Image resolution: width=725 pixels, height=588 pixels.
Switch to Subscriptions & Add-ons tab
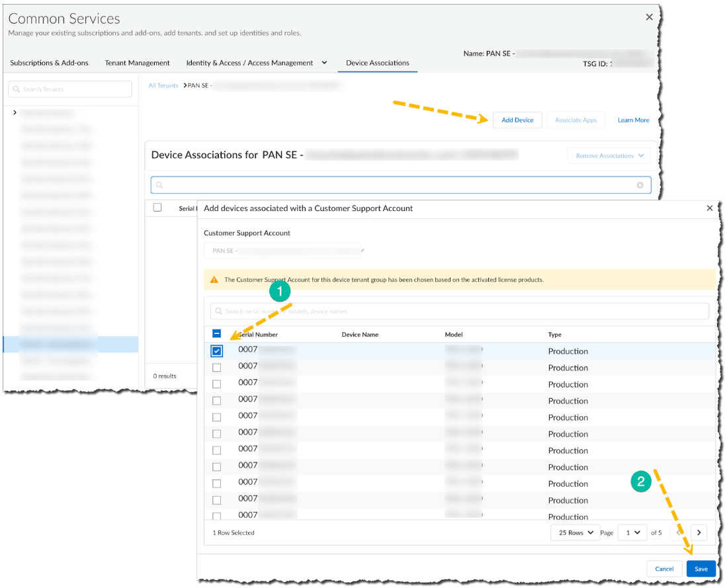[x=49, y=63]
